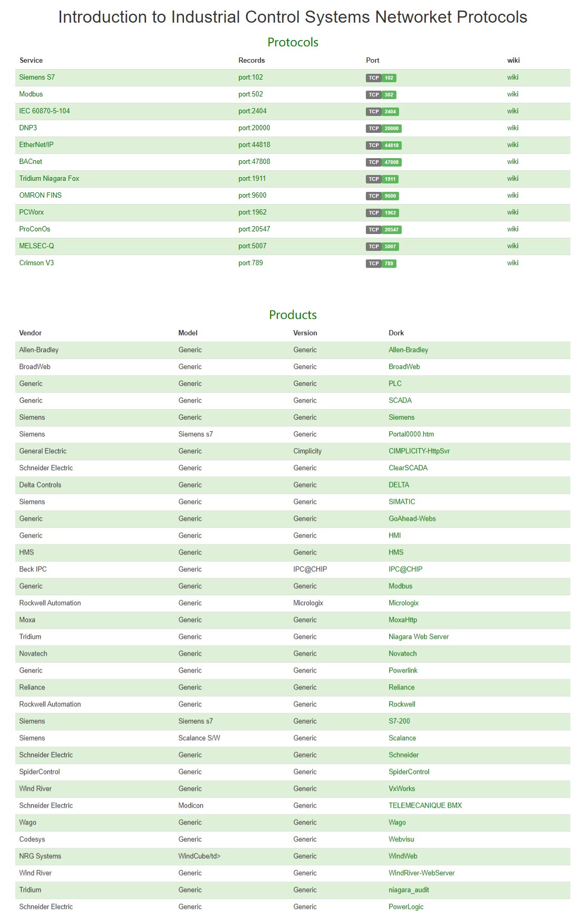
Task: Open the GoAhead-Webs dork link
Action: pos(412,519)
